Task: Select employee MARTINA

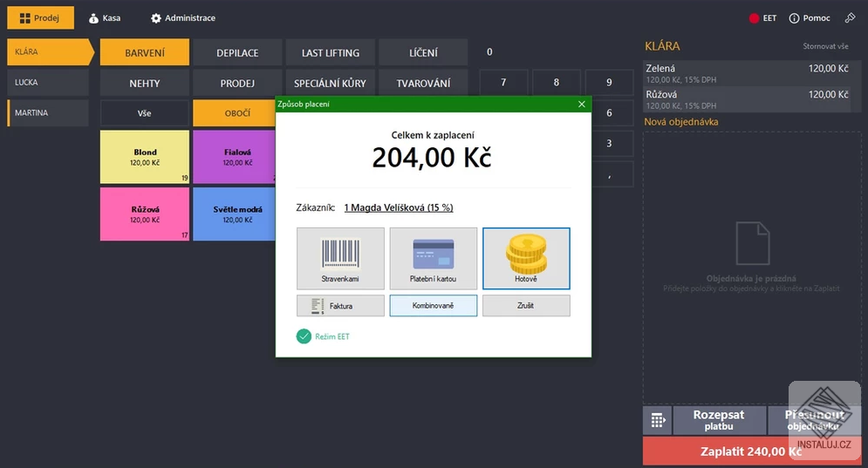Action: point(48,112)
